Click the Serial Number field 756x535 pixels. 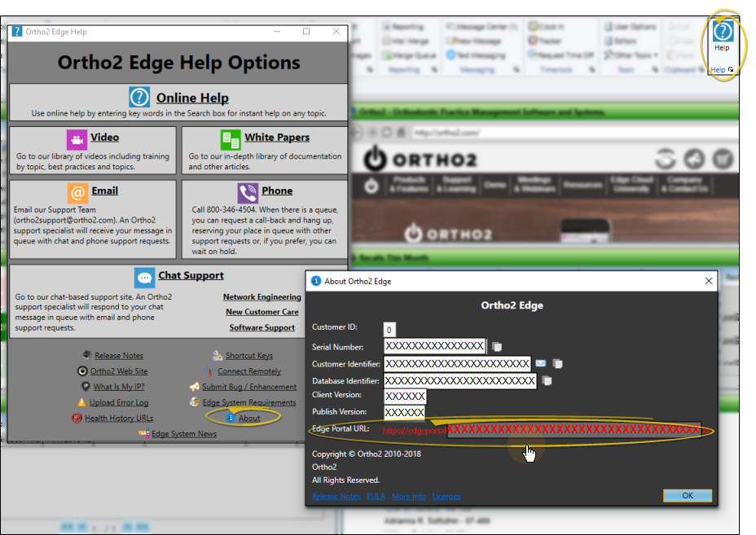(434, 346)
